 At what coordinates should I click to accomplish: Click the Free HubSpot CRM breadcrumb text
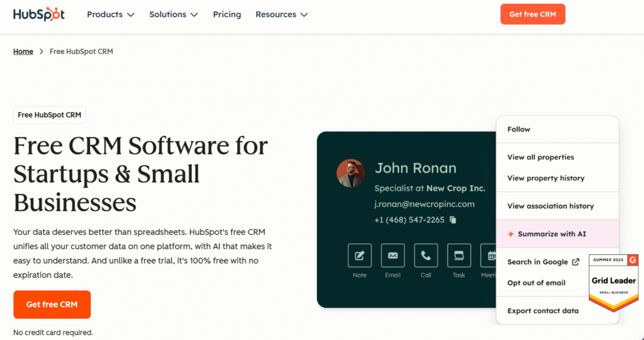[x=81, y=52]
